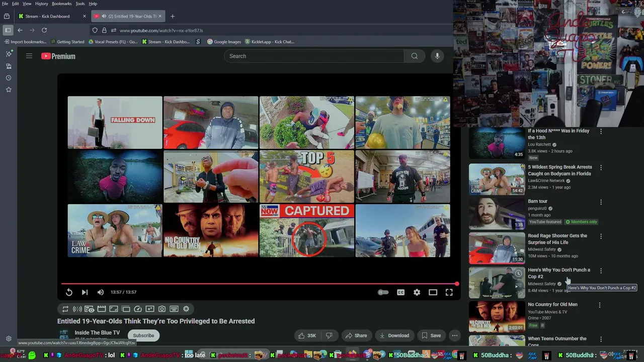Like the video with the 35K thumbs up
The width and height of the screenshot is (644, 362).
click(x=307, y=335)
